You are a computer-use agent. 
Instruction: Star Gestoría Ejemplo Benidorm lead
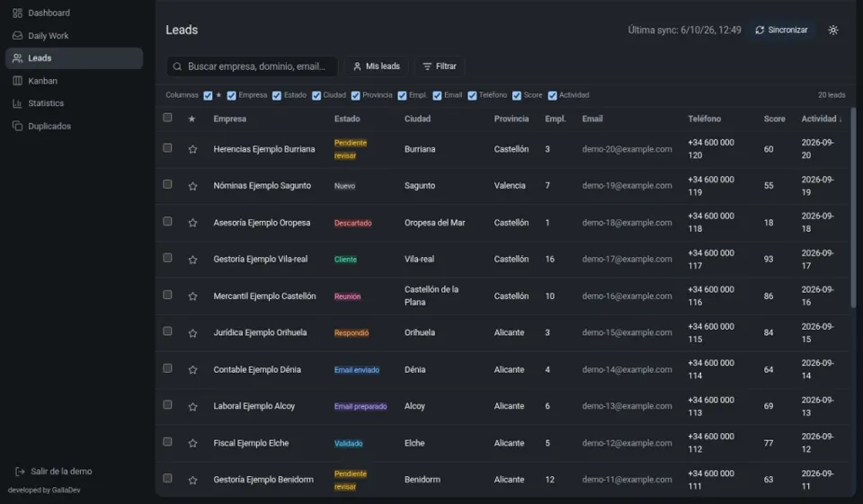click(x=192, y=480)
